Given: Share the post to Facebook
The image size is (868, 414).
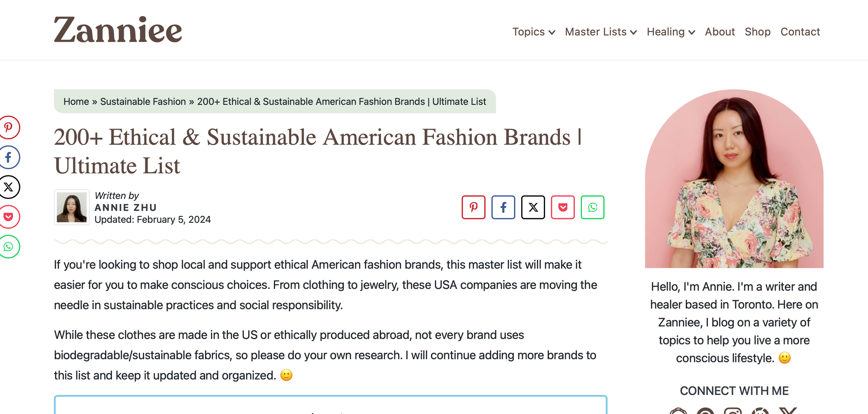Looking at the screenshot, I should (x=503, y=207).
